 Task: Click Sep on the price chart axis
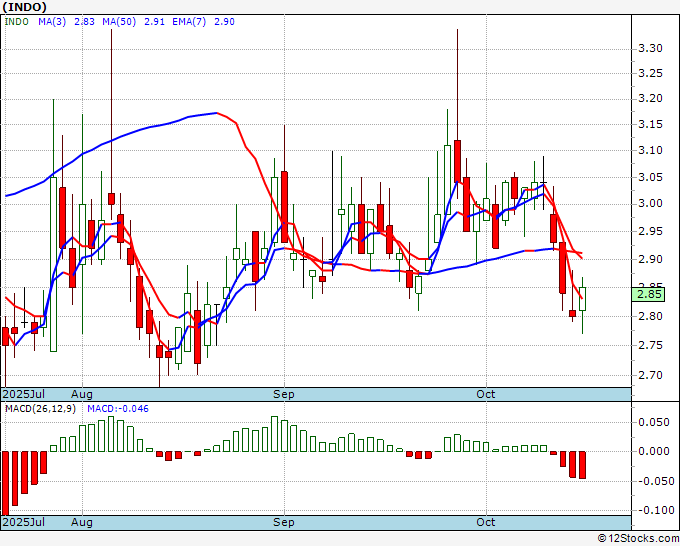pos(284,394)
